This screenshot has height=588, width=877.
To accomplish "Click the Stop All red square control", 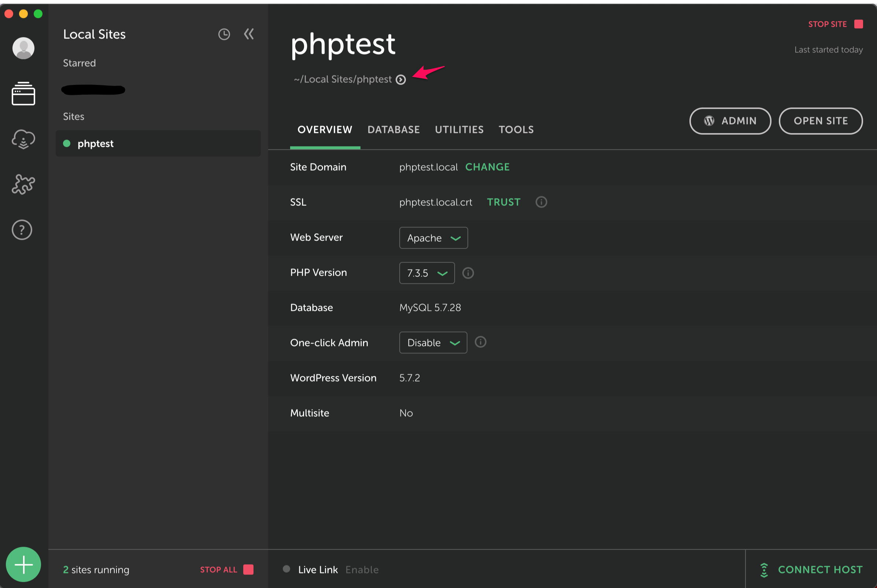I will coord(248,569).
